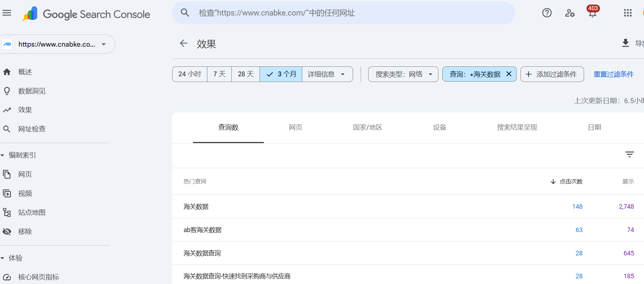644x284 pixels.
Task: Switch to the 国家/地区 tab
Action: tap(367, 128)
